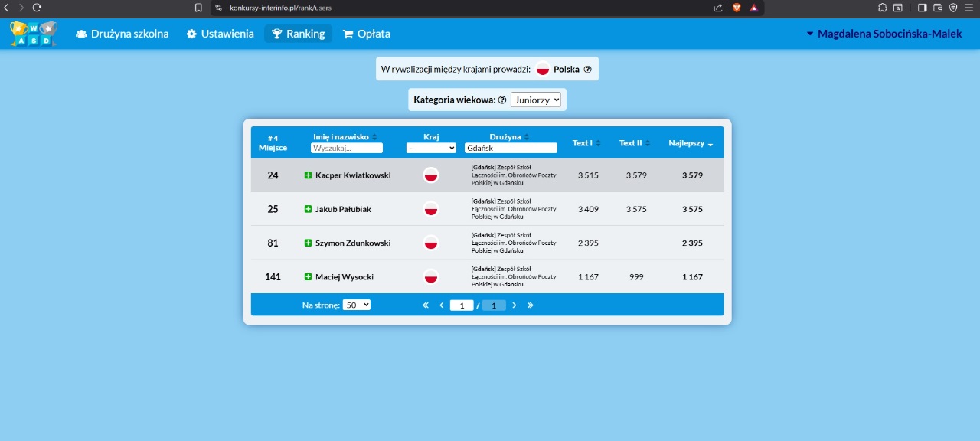The image size is (980, 441).
Task: Click the Wyszukaj name search field
Action: point(346,148)
